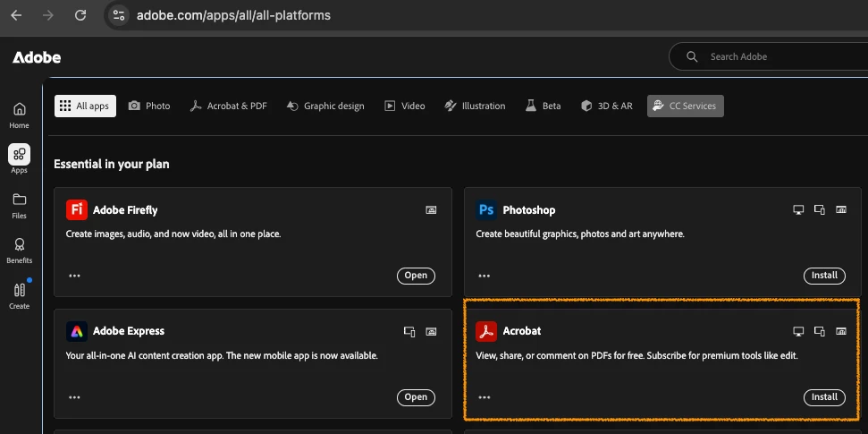Install Photoshop with its Install button
Image resolution: width=868 pixels, height=434 pixels.
point(824,276)
